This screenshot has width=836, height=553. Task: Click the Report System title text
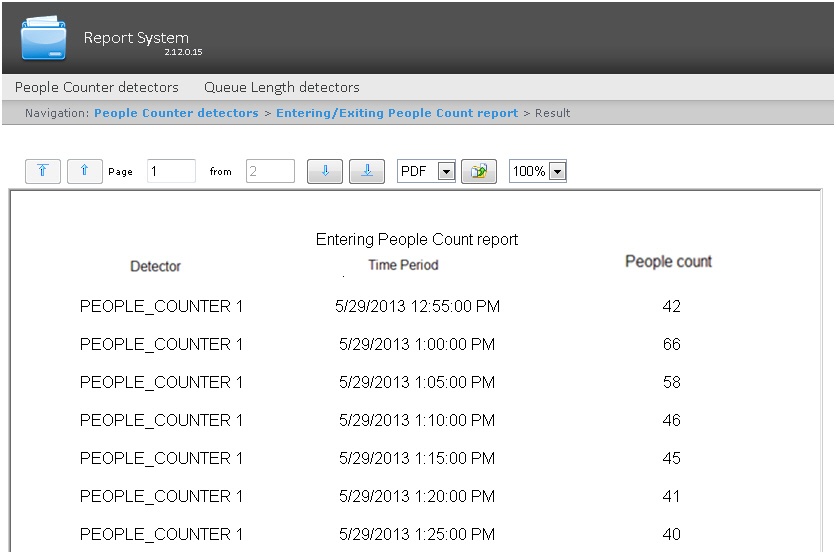[x=136, y=38]
